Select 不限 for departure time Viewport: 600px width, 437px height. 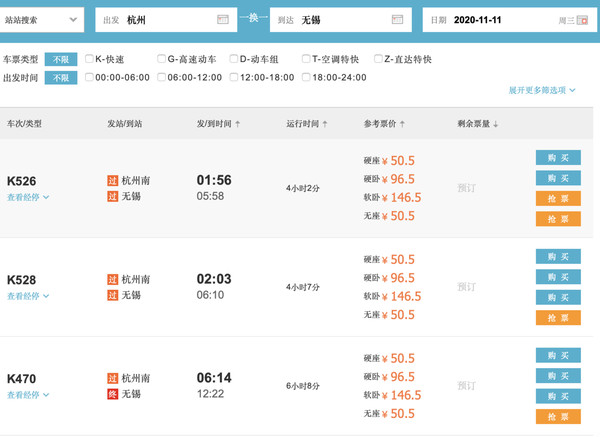61,78
